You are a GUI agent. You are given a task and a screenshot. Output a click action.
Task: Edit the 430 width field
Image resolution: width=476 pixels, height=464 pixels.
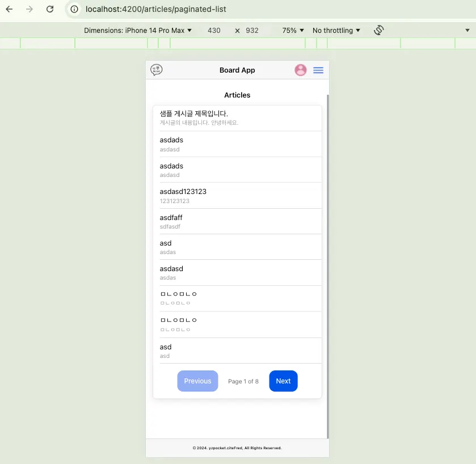click(214, 30)
